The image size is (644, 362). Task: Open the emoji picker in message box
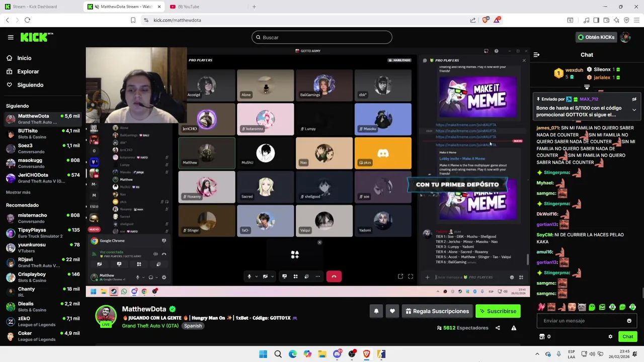coord(629,321)
